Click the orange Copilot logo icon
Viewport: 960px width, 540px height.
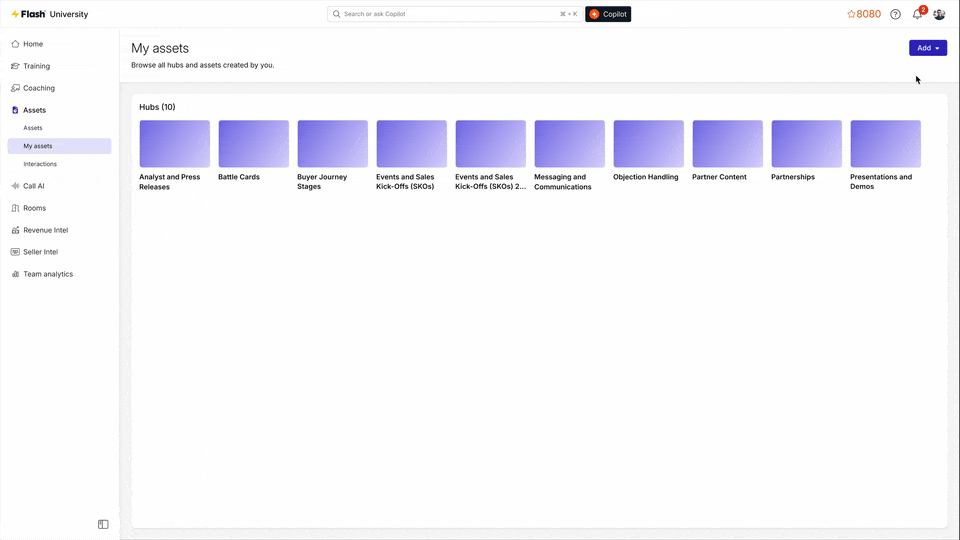(x=594, y=14)
